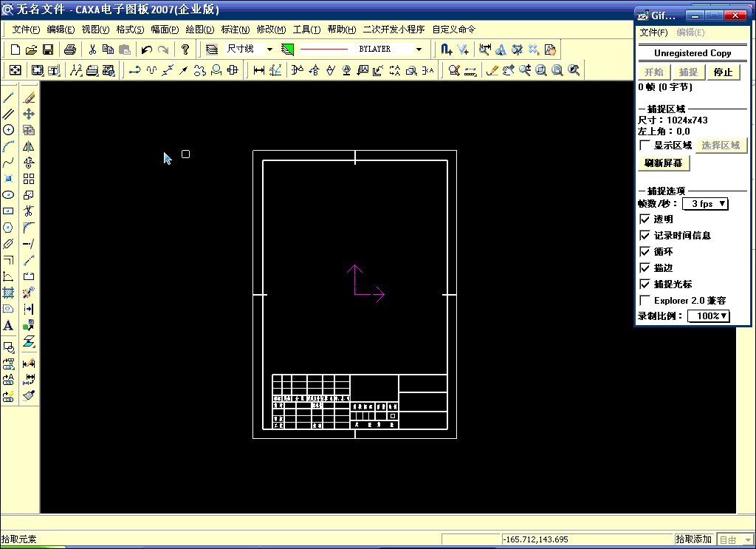Toggle the 描边 checkbox
The height and width of the screenshot is (549, 756).
[x=645, y=267]
